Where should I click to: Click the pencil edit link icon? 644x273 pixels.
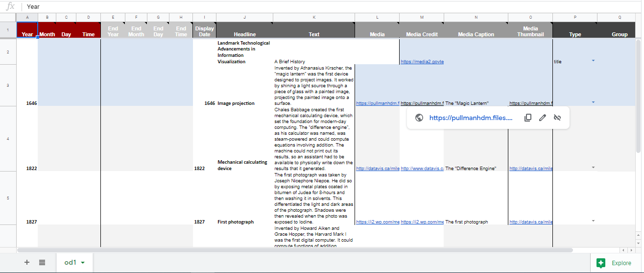click(543, 118)
